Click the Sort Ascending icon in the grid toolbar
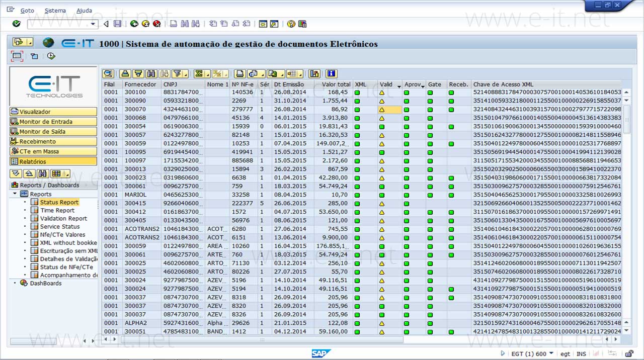The width and height of the screenshot is (644, 360). 125,73
